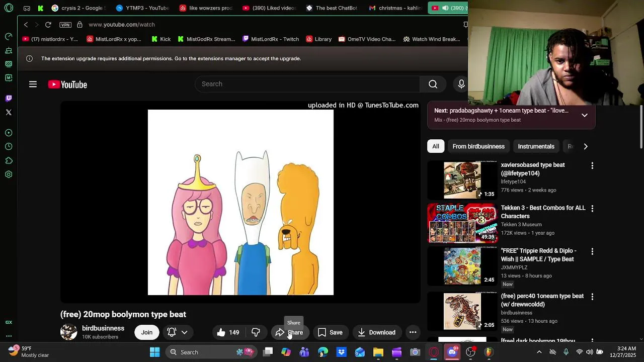Screen dimensions: 644x362
Task: Open the Kick bookmark
Action: pos(161,39)
